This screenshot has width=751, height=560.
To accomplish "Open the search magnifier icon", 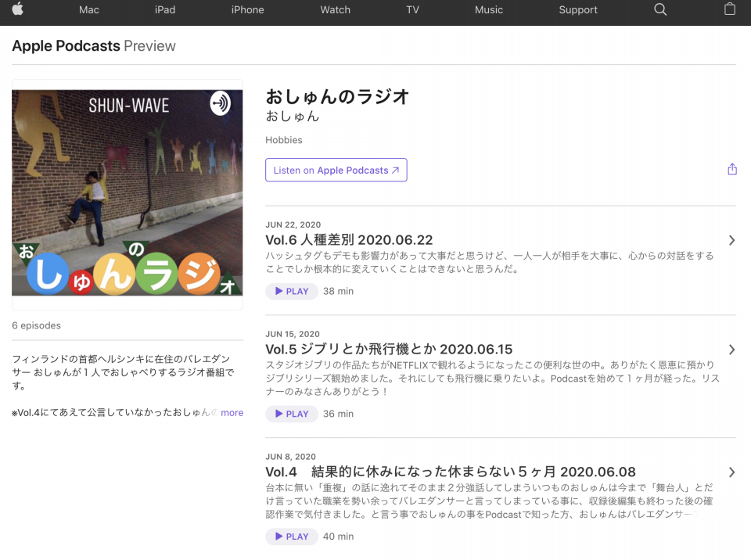I will [x=660, y=9].
